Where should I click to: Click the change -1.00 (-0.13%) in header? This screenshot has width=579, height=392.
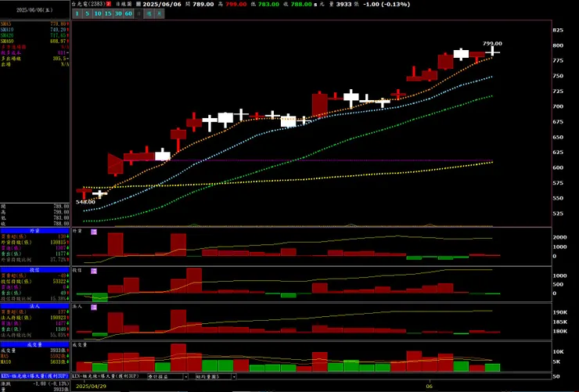(x=387, y=4)
